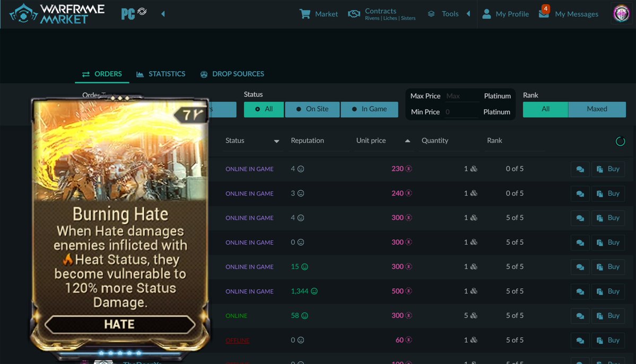Screen dimensions: 636x364
Task: Sort by Reputation column
Action: (307, 140)
